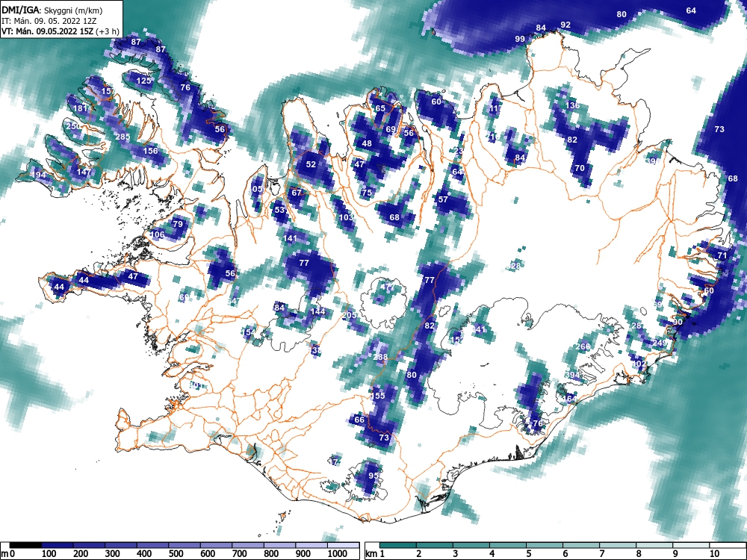Click the visibility value 52
The width and height of the screenshot is (747, 560).
(x=311, y=164)
